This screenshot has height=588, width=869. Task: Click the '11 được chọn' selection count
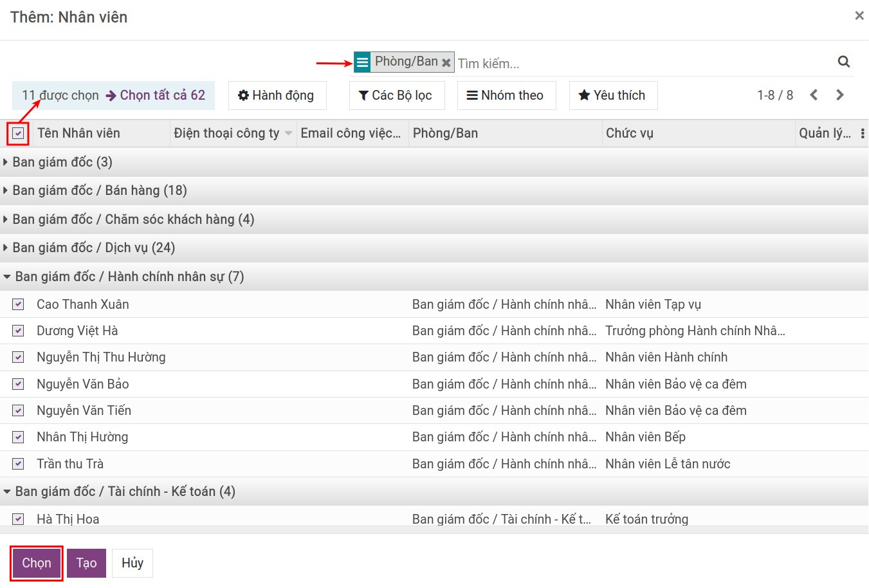point(60,95)
